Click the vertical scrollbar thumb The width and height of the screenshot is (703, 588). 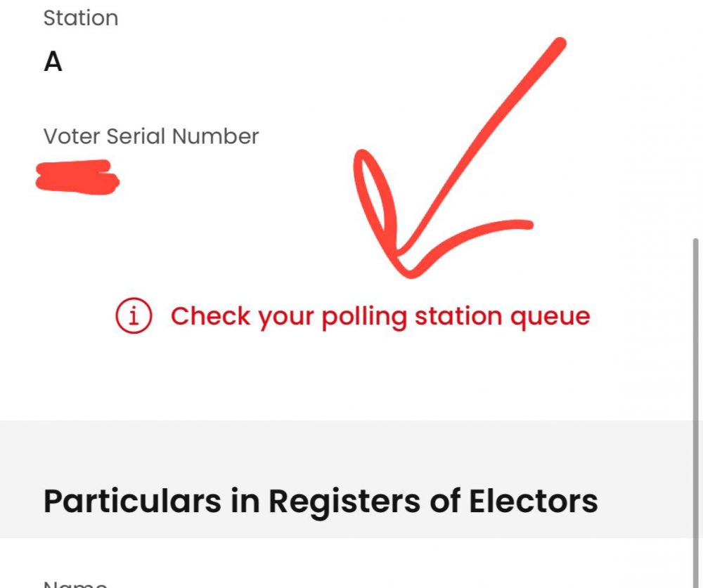pos(696,412)
